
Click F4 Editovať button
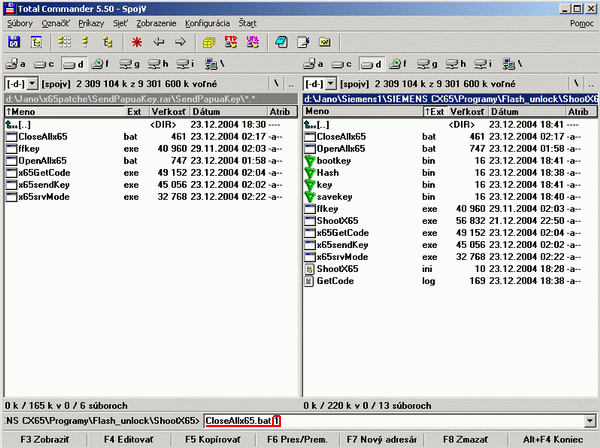tap(129, 440)
